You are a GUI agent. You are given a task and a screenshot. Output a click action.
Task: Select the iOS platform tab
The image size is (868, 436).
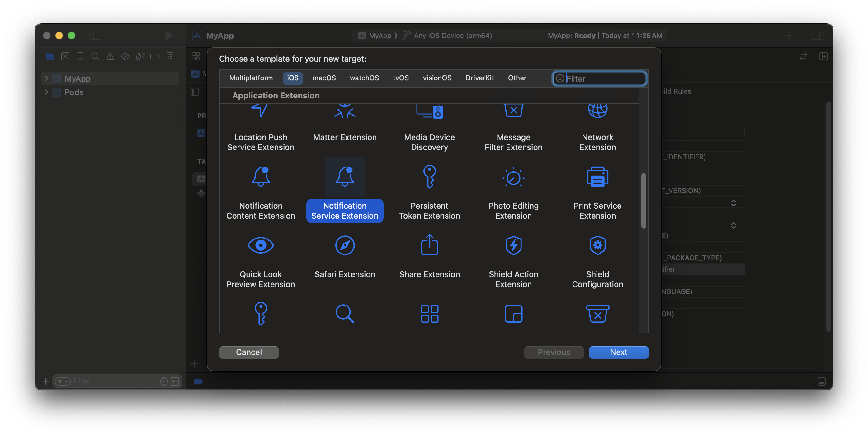[292, 78]
